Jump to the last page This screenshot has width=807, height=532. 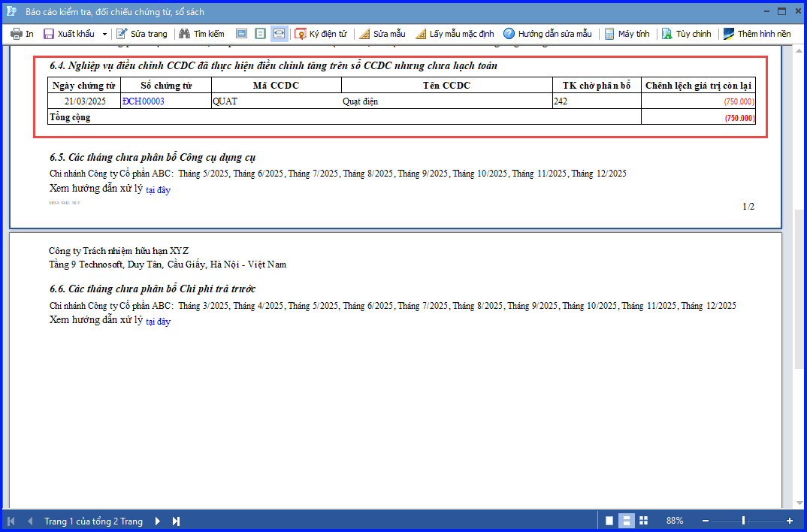pyautogui.click(x=176, y=521)
